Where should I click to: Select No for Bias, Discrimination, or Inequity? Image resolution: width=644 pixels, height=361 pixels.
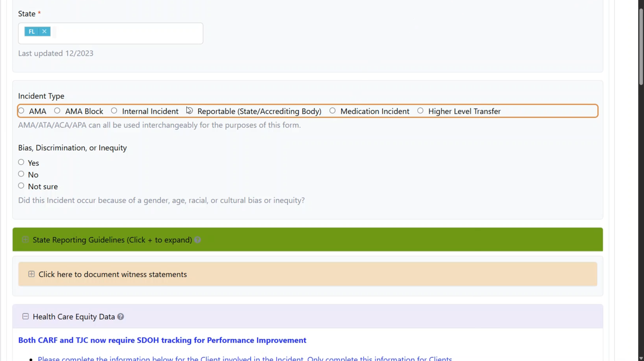coord(21,174)
